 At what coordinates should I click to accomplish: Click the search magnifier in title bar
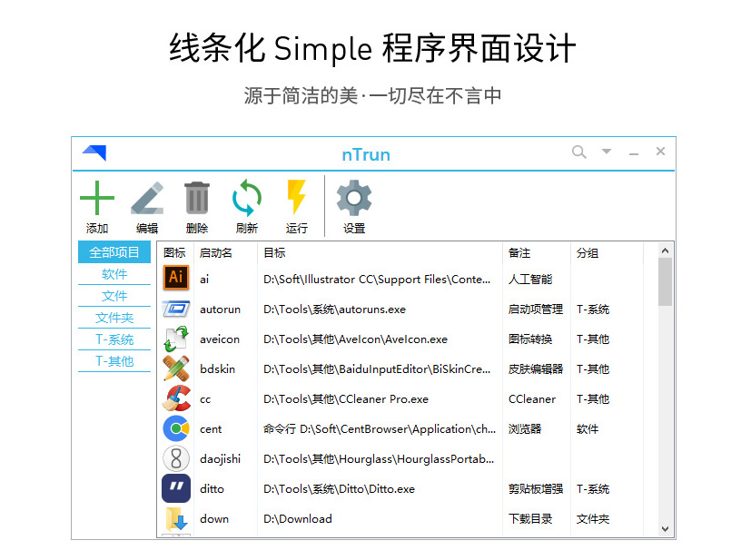(579, 152)
